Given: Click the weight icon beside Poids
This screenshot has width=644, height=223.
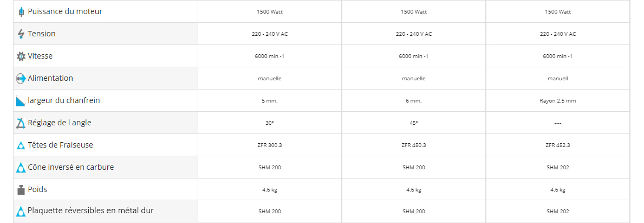Looking at the screenshot, I should (21, 190).
